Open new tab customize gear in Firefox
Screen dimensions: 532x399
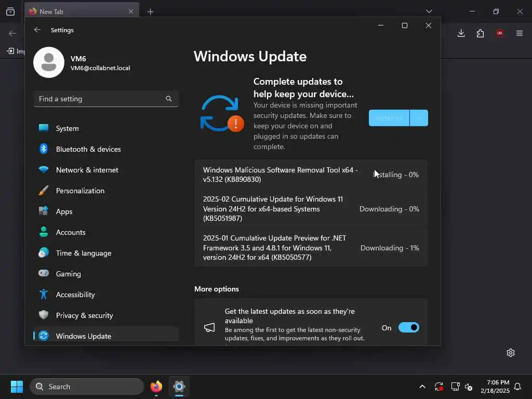[x=510, y=353]
